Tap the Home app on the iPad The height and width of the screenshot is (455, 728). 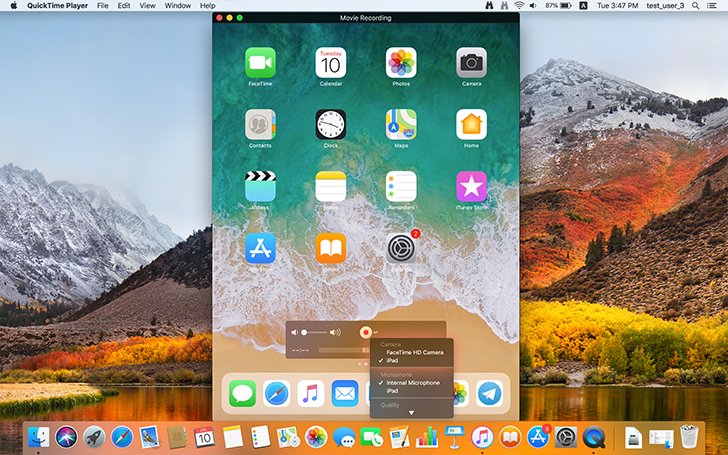[471, 124]
